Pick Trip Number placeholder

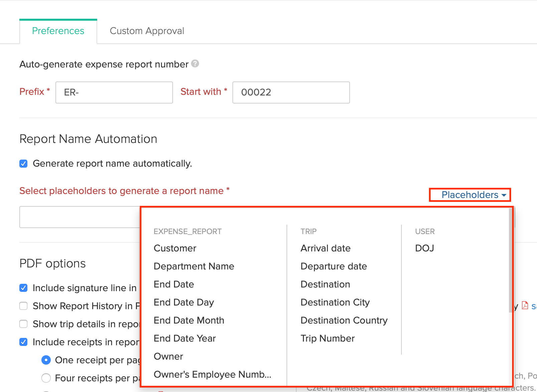coord(327,338)
